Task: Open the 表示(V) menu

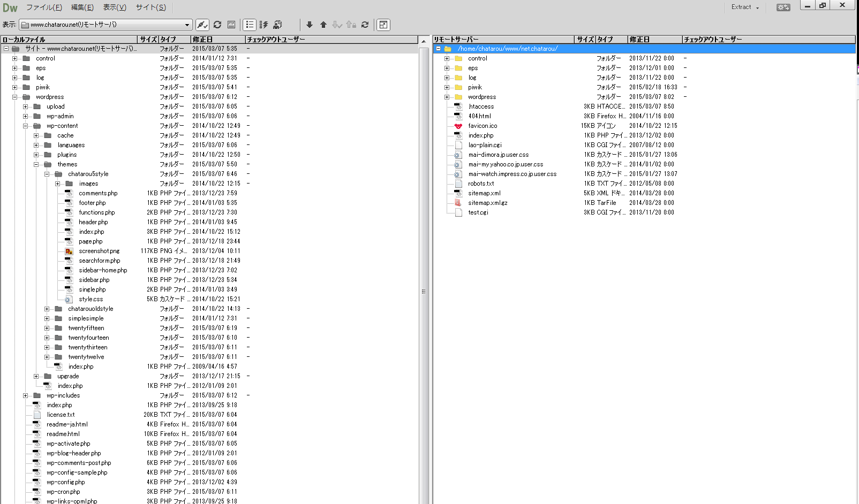Action: pos(115,7)
